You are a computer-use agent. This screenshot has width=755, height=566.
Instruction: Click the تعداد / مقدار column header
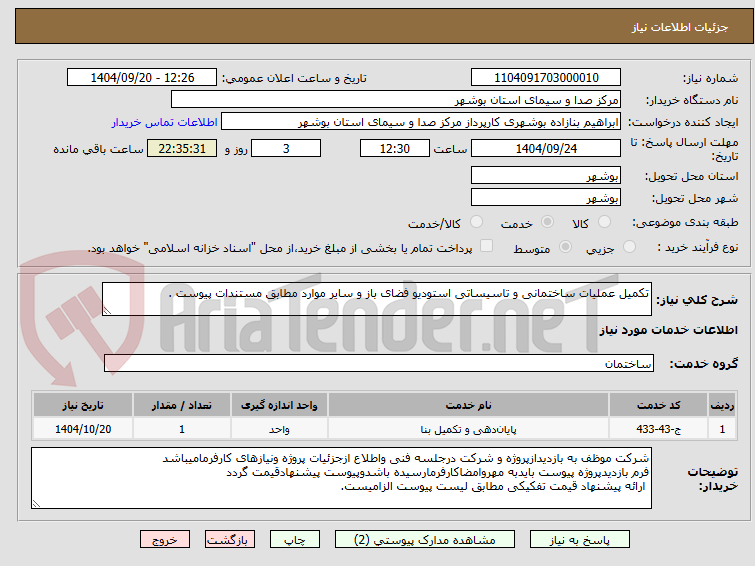(x=182, y=405)
